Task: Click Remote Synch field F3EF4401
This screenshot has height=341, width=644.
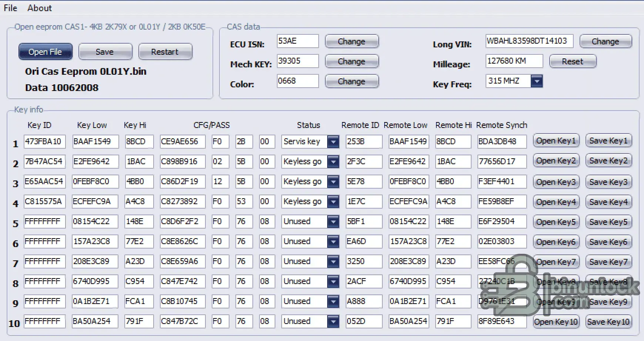Action: click(502, 182)
